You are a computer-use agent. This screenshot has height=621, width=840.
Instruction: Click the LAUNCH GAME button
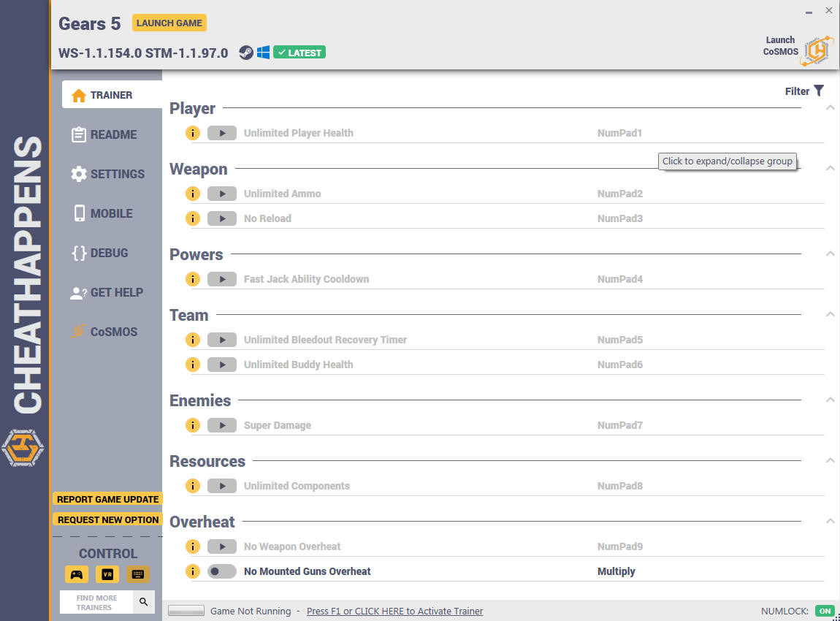169,23
